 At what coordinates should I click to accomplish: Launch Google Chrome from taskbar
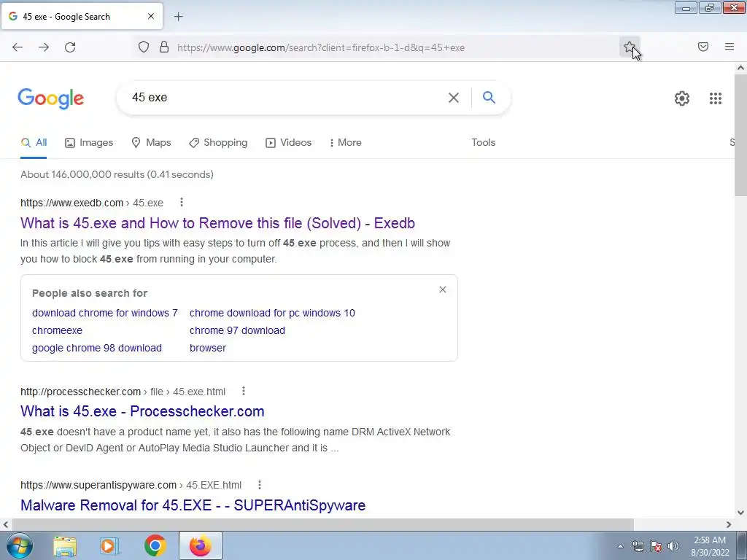pyautogui.click(x=155, y=546)
